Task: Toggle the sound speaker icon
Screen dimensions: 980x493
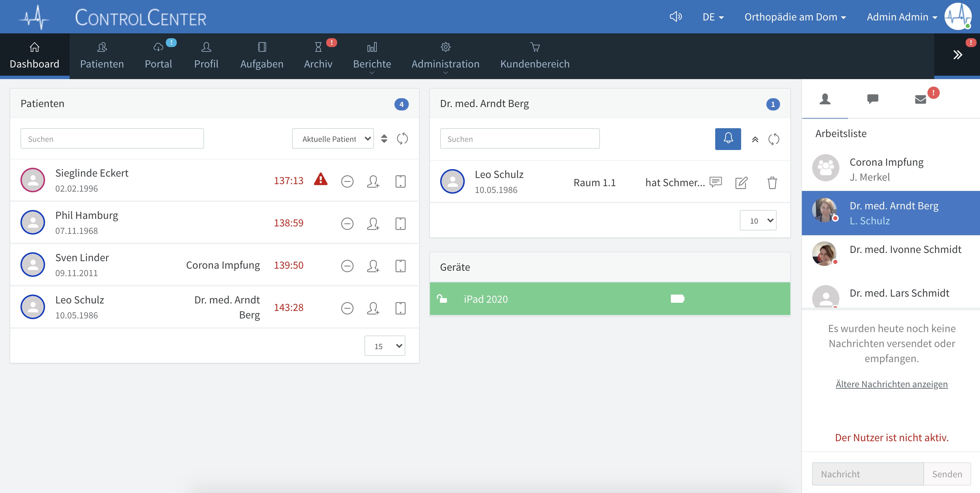Action: click(676, 17)
